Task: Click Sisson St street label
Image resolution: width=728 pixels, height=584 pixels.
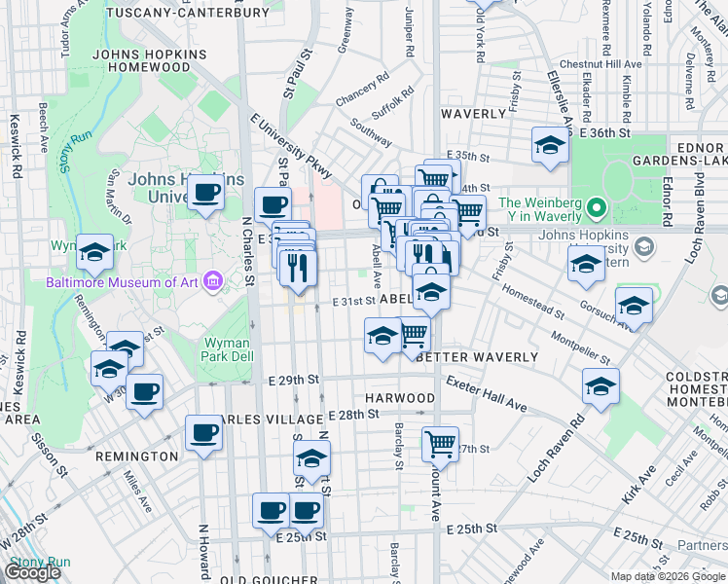Action: point(50,456)
